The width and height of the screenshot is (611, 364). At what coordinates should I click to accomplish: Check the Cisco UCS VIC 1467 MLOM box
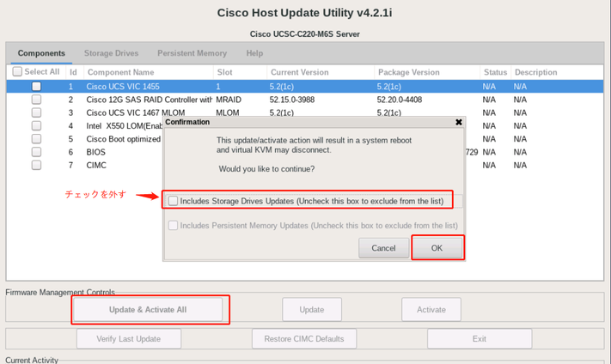[36, 112]
